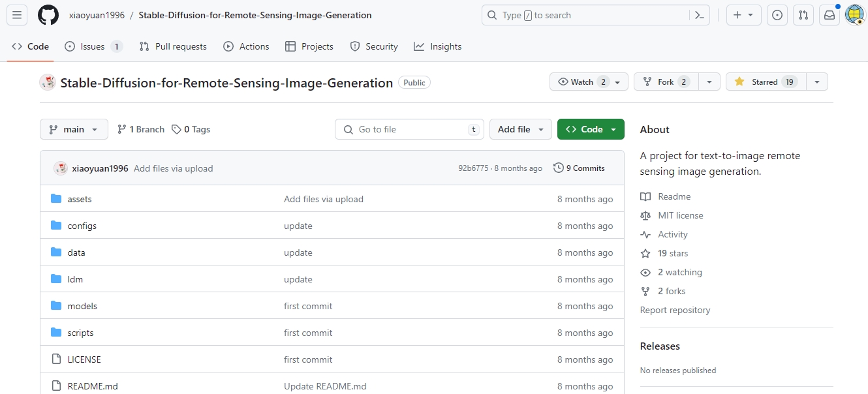
Task: Open the command palette icon
Action: [x=700, y=15]
